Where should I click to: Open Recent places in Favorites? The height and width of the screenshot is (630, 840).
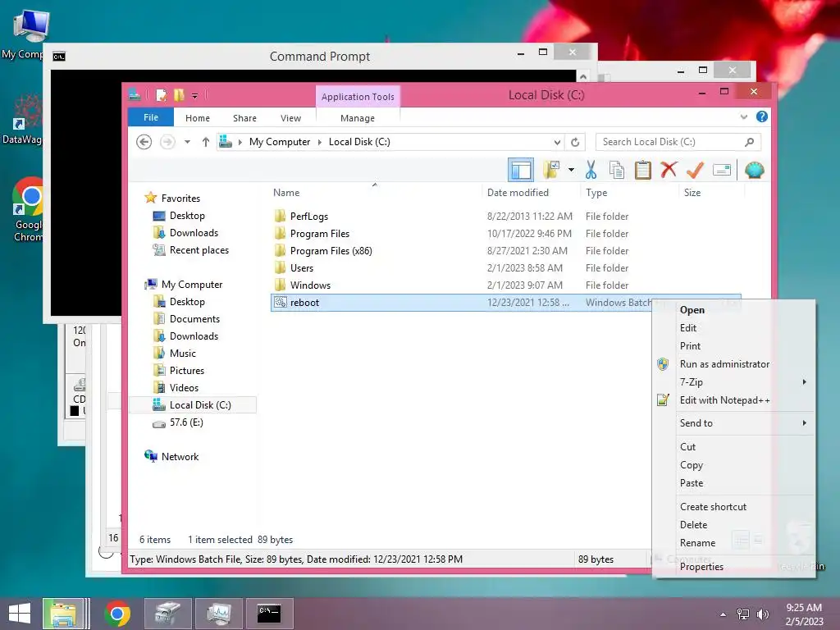tap(199, 250)
